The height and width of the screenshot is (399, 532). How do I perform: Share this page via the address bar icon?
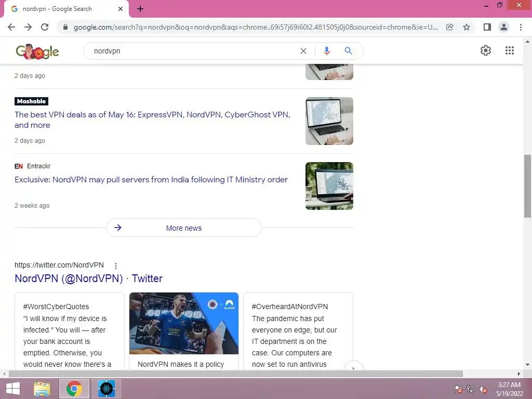click(449, 27)
